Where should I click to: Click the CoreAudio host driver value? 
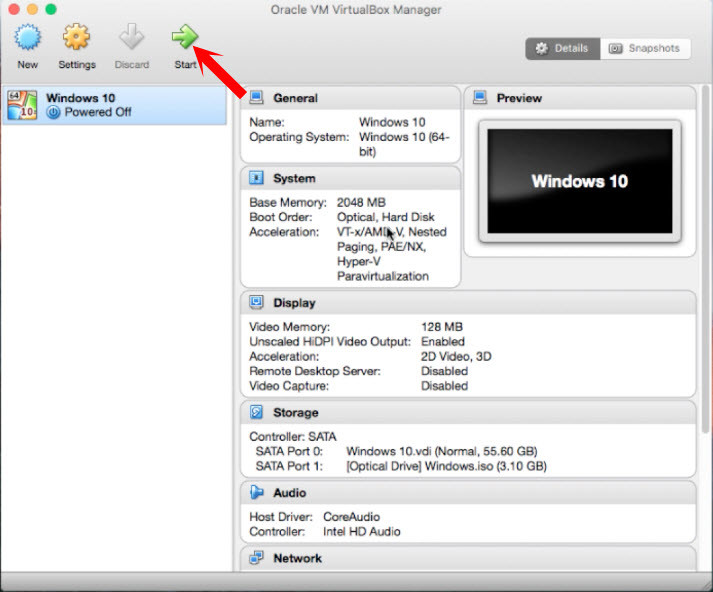[351, 517]
